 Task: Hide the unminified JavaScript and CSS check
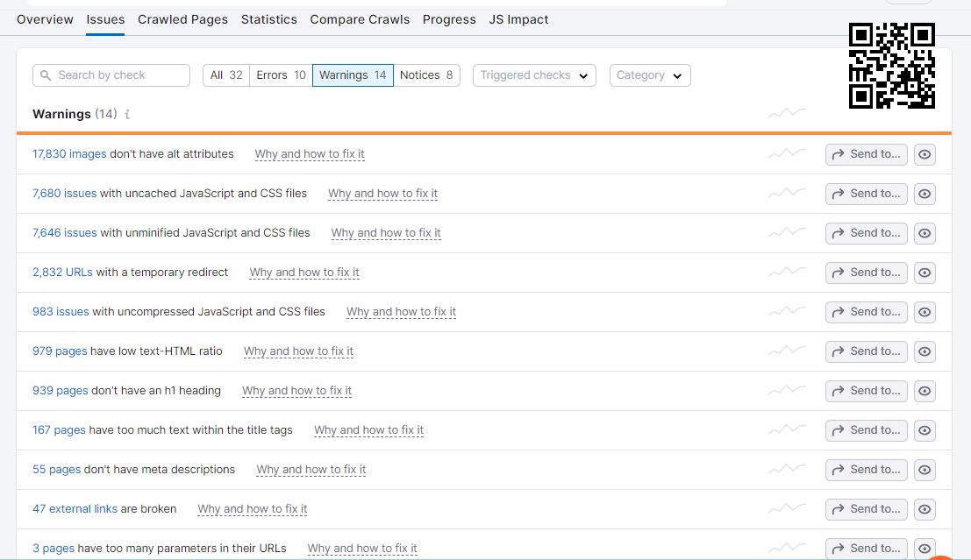(925, 233)
